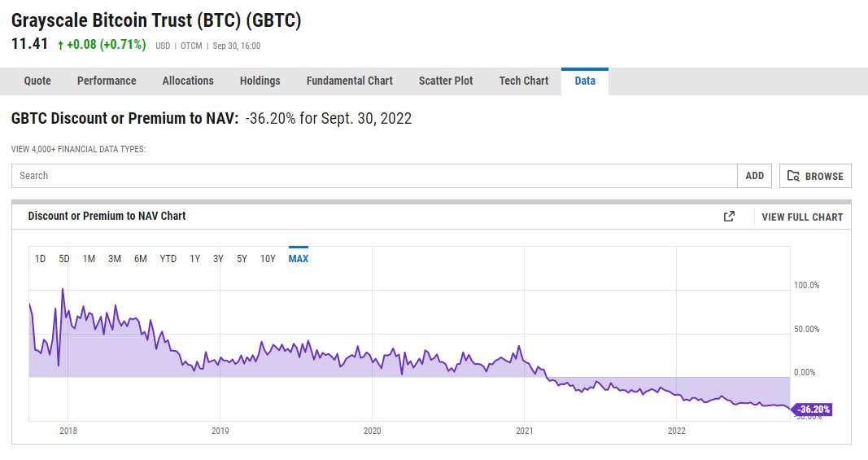Open the Allocations tab
868x460 pixels.
(x=188, y=81)
